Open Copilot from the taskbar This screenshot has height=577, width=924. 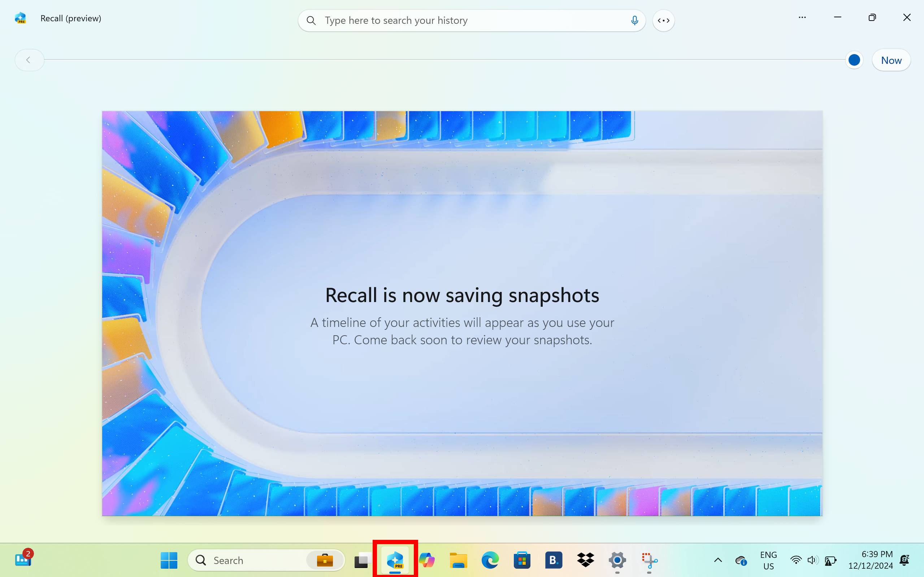click(426, 560)
